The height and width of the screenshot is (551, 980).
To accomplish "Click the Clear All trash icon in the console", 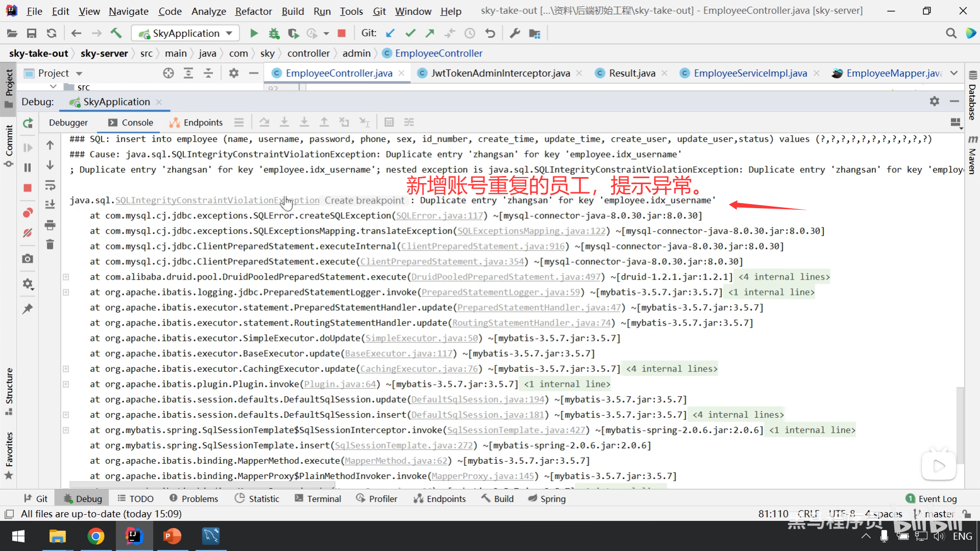I will point(50,244).
